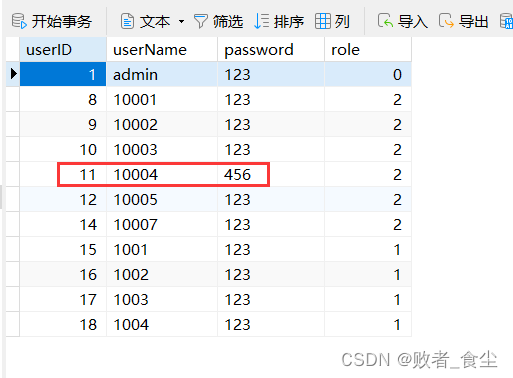This screenshot has width=513, height=378.
Task: Open the Columns (列) grid icon
Action: (323, 21)
